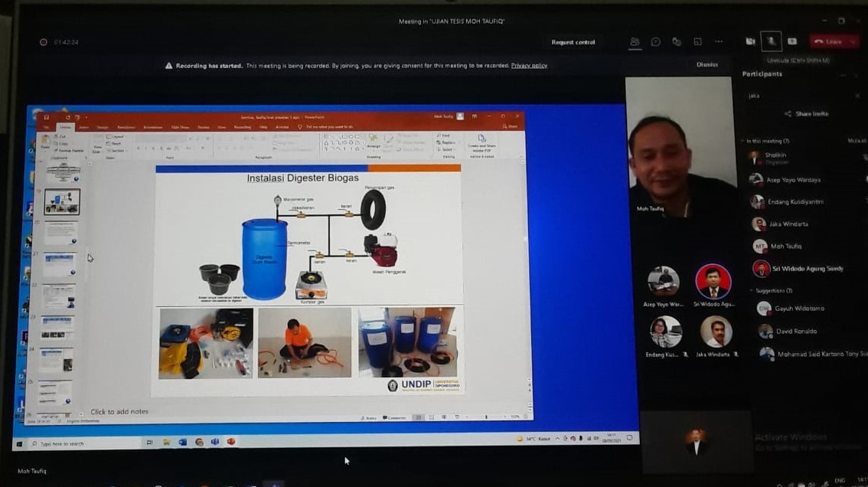This screenshot has height=487, width=868.
Task: Click the zoom slider in PowerPoint status bar
Action: 486,417
